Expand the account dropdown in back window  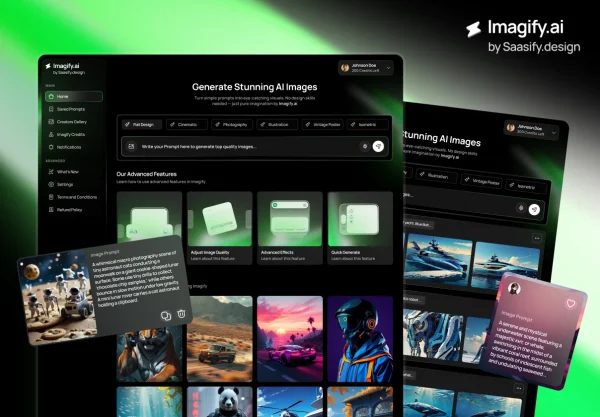coord(553,133)
